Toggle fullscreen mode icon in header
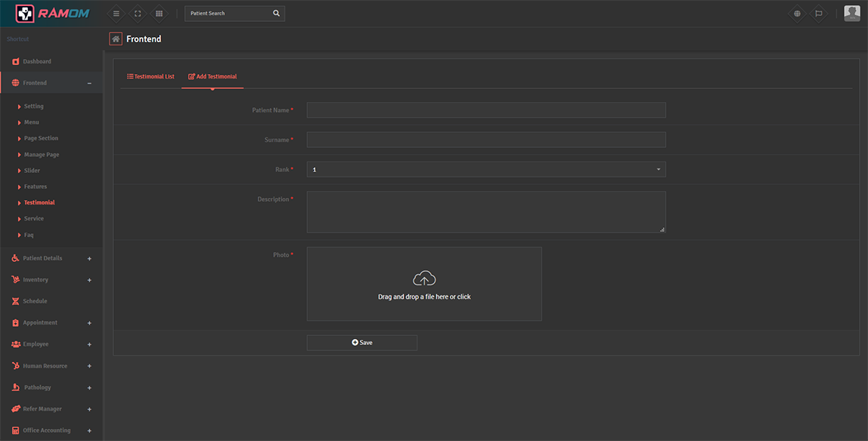This screenshot has width=868, height=441. coord(137,14)
